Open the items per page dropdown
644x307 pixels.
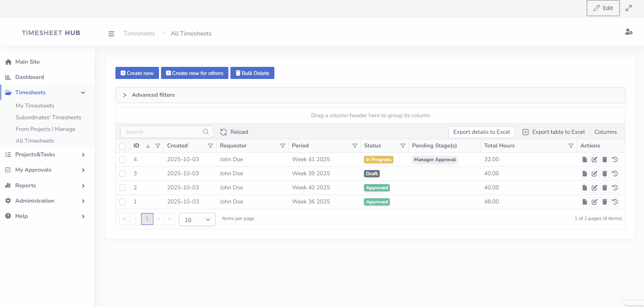(x=197, y=220)
